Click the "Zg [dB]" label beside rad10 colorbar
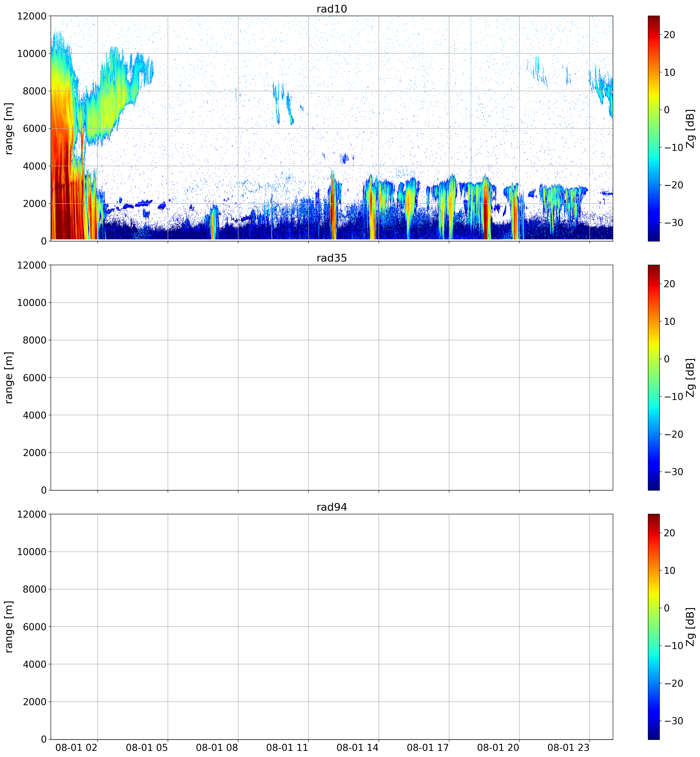 [690, 129]
